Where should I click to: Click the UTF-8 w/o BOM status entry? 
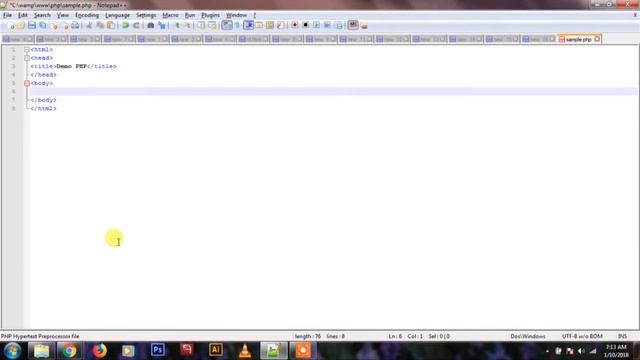pyautogui.click(x=582, y=336)
